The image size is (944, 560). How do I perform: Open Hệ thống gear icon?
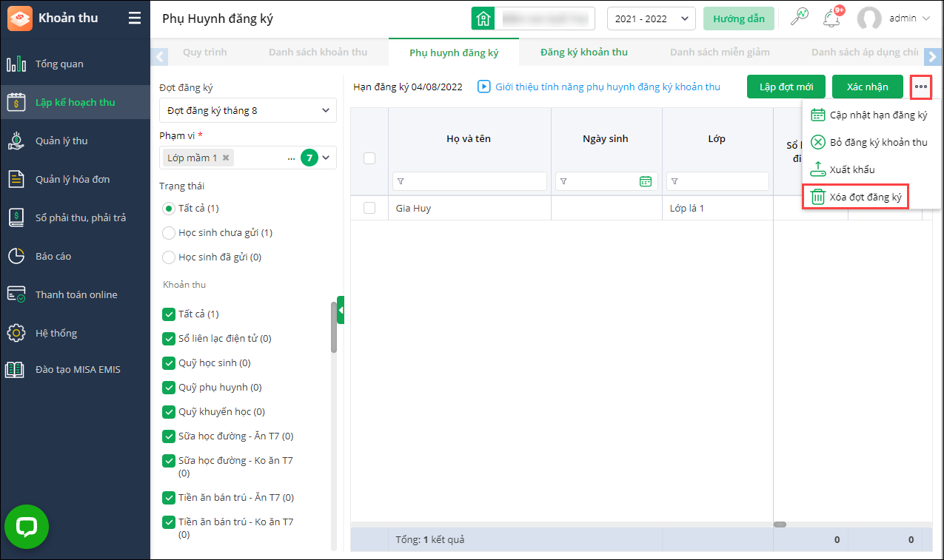(x=16, y=333)
